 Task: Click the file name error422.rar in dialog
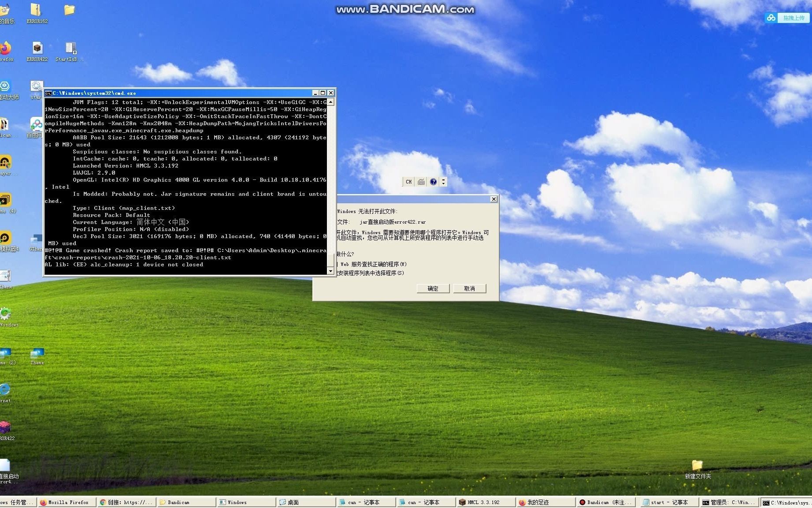click(393, 222)
